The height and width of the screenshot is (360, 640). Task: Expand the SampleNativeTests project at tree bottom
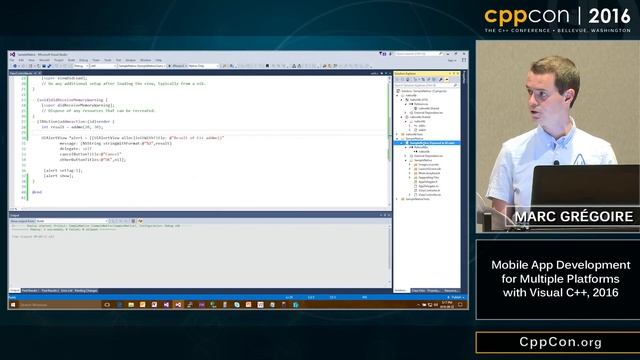[x=397, y=199]
